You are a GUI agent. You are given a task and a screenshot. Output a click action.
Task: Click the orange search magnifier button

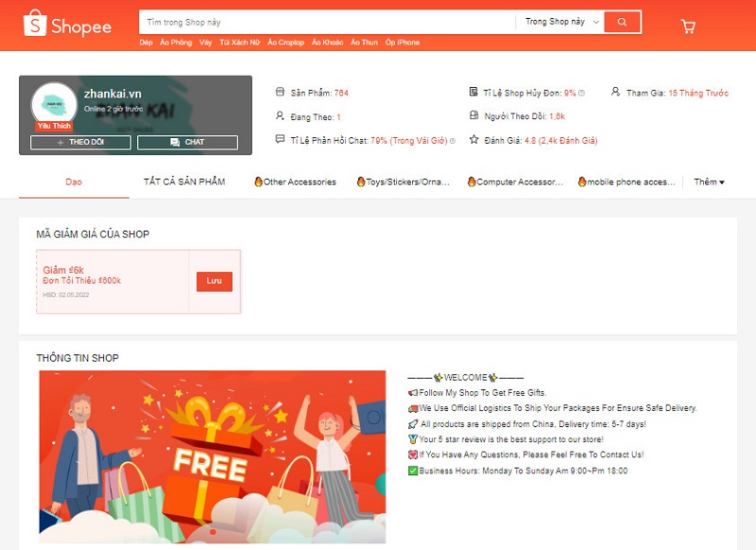click(622, 22)
